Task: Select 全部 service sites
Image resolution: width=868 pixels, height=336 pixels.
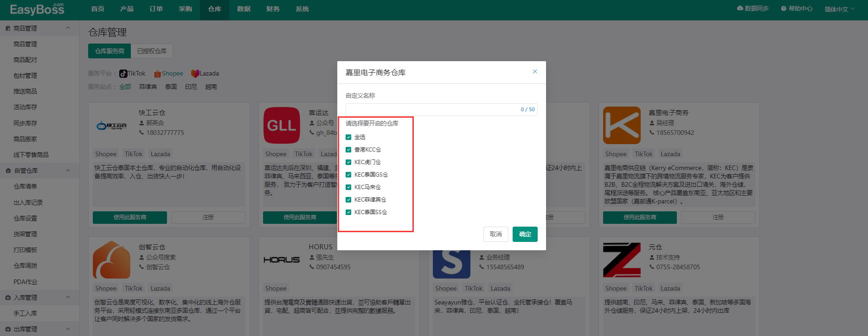Action: [125, 87]
